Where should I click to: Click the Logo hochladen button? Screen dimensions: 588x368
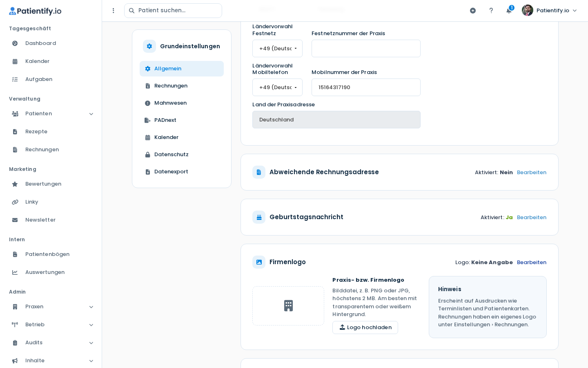click(365, 328)
